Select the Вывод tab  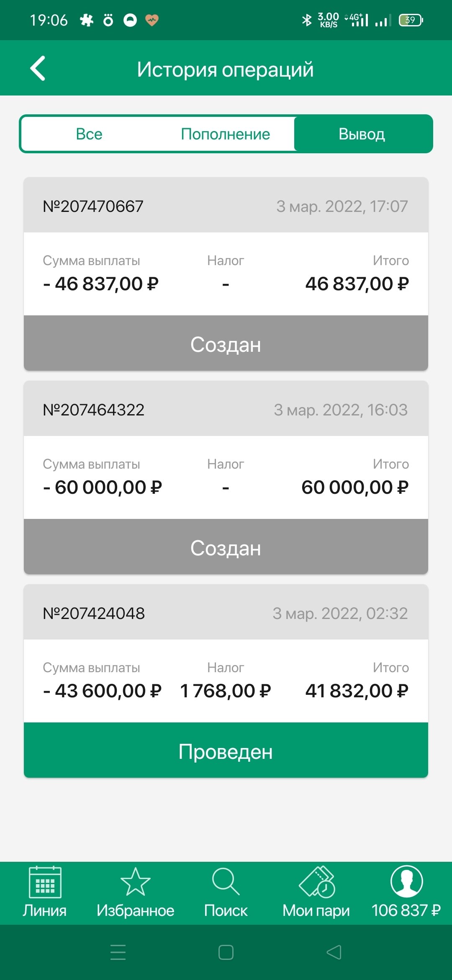(x=362, y=134)
